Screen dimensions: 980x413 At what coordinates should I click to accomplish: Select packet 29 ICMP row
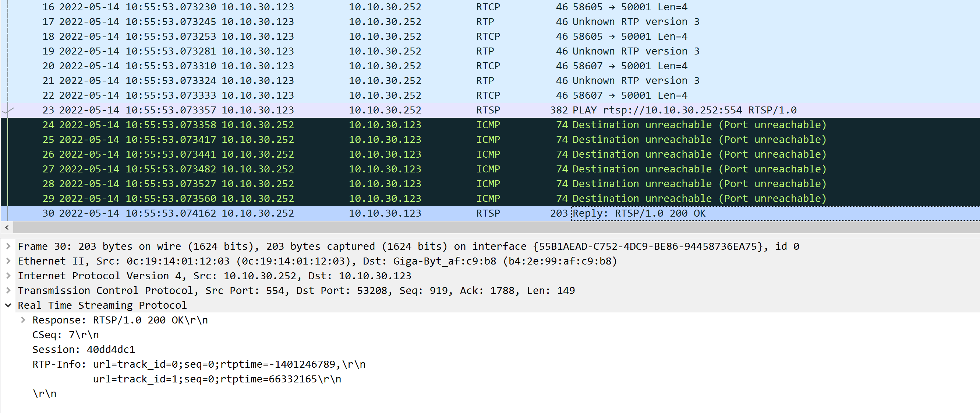(490, 199)
